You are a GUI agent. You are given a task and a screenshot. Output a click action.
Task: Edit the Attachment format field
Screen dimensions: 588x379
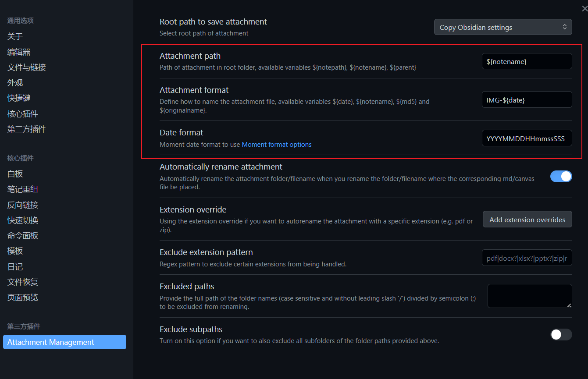coord(527,99)
